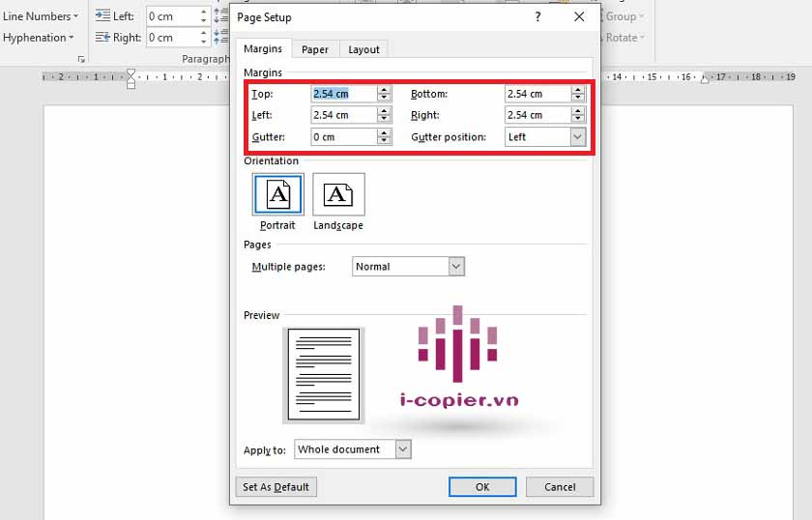The width and height of the screenshot is (812, 520).
Task: Switch to the Paper tab
Action: 314,49
